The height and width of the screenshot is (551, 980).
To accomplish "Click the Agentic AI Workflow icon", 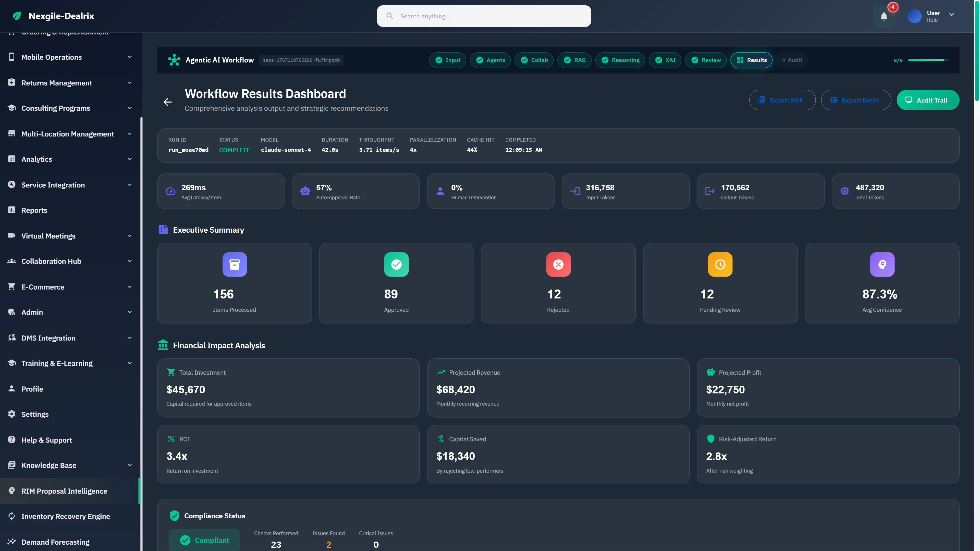I will click(x=174, y=60).
